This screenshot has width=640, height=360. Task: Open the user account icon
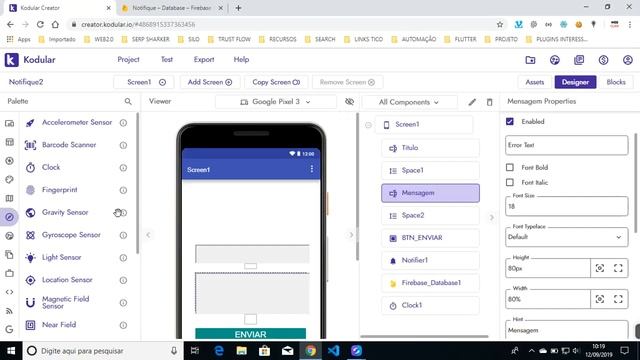coord(628,60)
